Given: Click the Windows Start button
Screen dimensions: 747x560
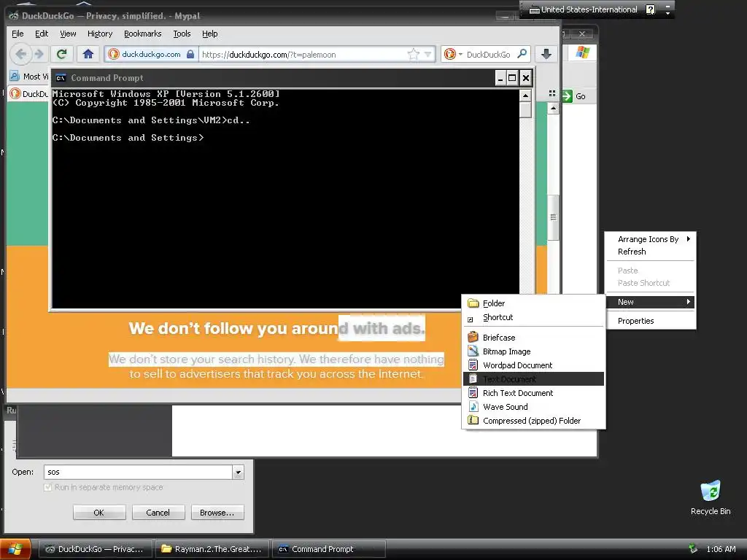Looking at the screenshot, I should [15, 549].
